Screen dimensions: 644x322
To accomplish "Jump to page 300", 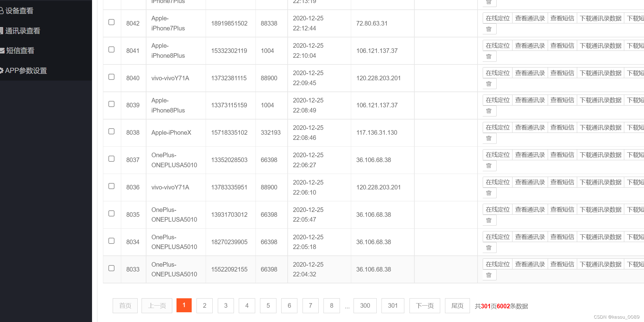I will point(365,306).
